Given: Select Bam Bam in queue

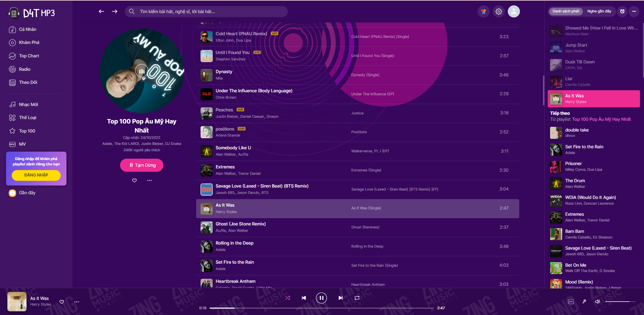Looking at the screenshot, I should point(594,234).
